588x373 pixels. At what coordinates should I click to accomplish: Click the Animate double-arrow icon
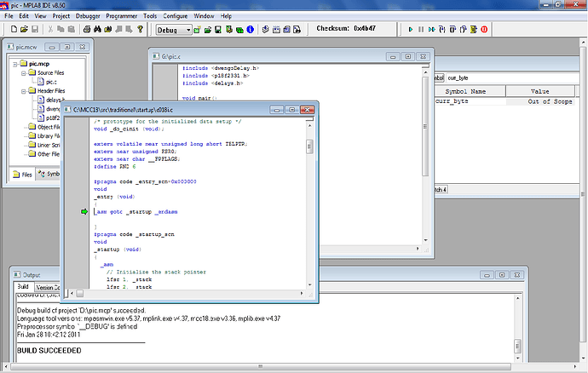[431, 29]
